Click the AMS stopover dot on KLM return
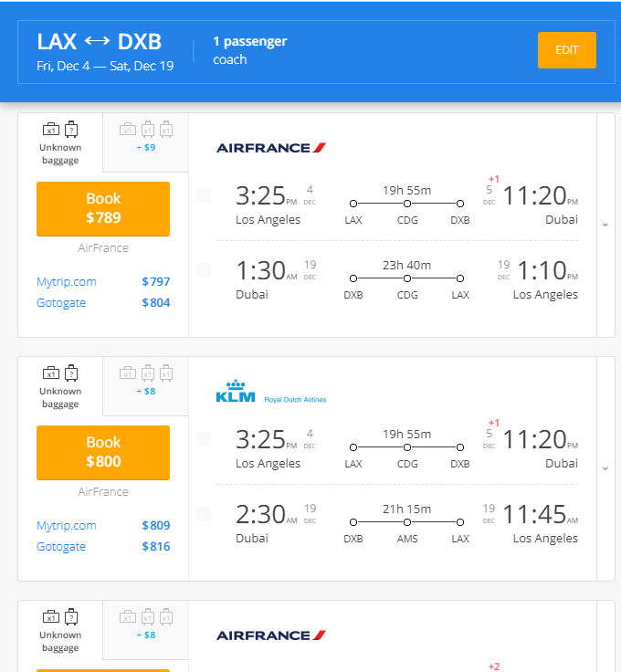 point(407,521)
